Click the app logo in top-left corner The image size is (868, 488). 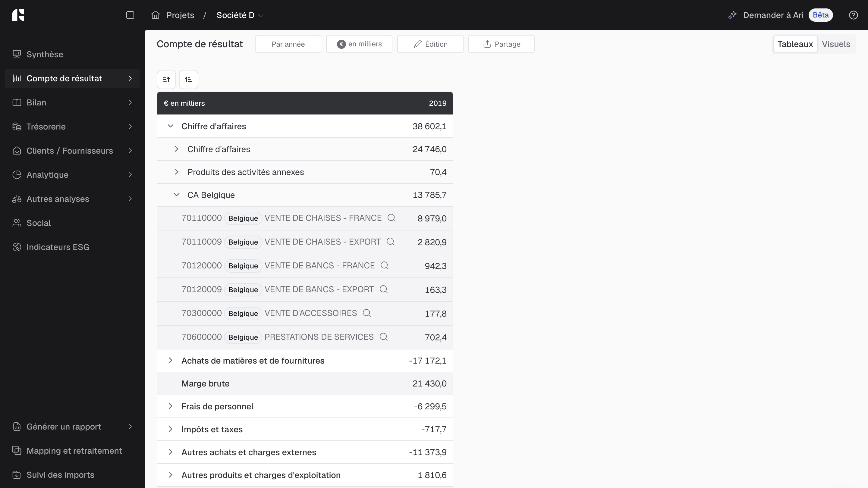[18, 15]
